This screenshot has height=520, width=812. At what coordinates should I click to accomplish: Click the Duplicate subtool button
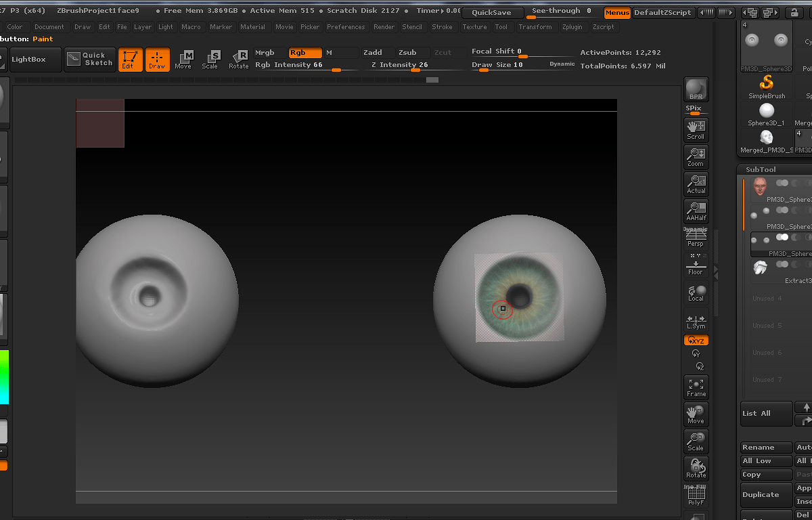tap(767, 495)
